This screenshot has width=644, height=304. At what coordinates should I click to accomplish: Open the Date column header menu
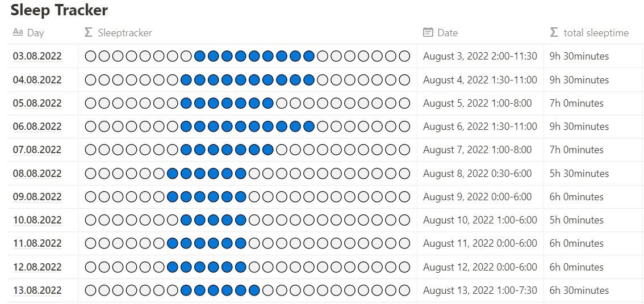tap(447, 33)
